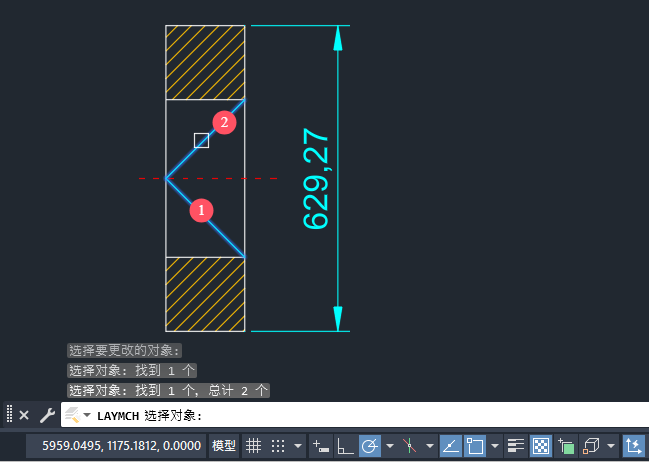Image resolution: width=649 pixels, height=462 pixels.
Task: Toggle snap mode dotted grid icon
Action: [x=278, y=446]
